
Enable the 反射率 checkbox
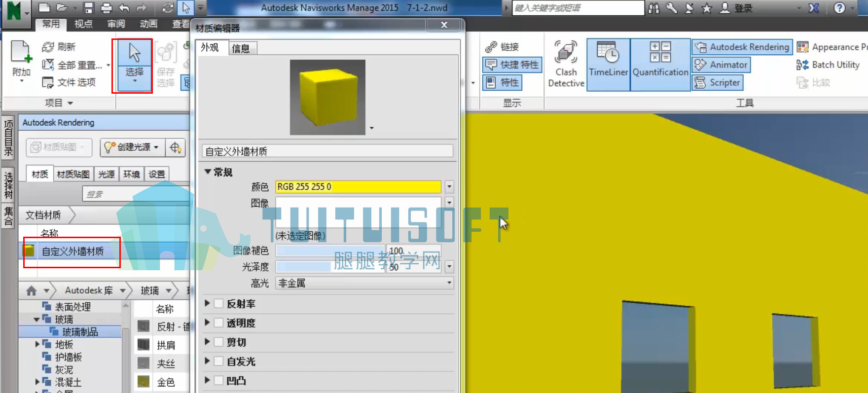pos(219,304)
